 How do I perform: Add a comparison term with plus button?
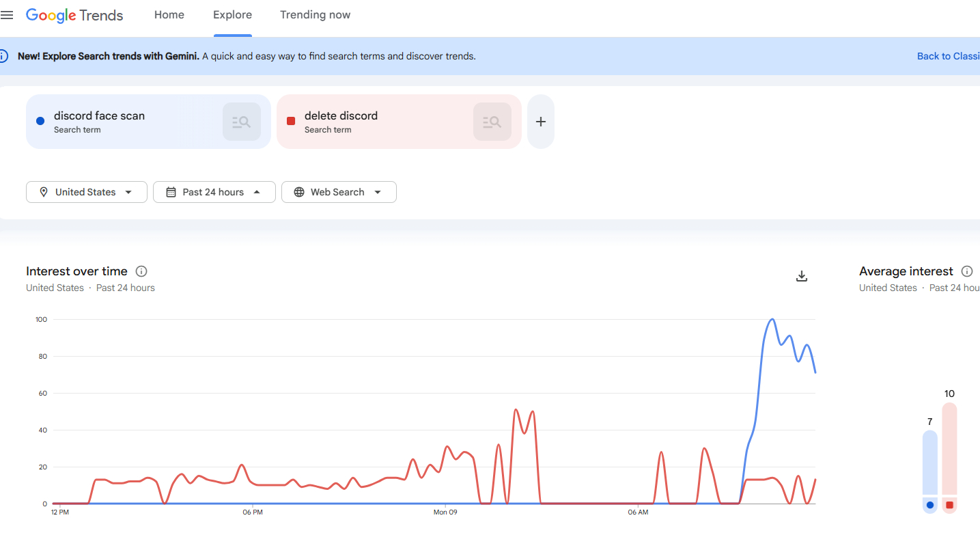pos(540,122)
